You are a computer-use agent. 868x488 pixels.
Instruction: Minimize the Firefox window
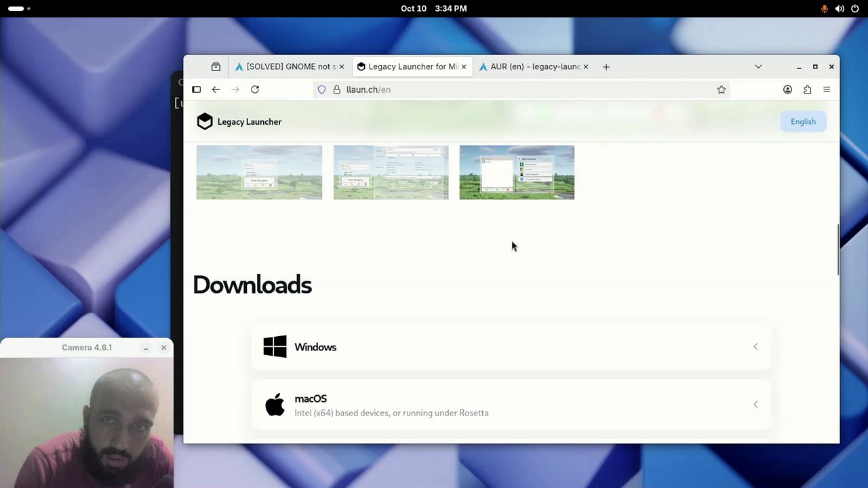tap(799, 66)
